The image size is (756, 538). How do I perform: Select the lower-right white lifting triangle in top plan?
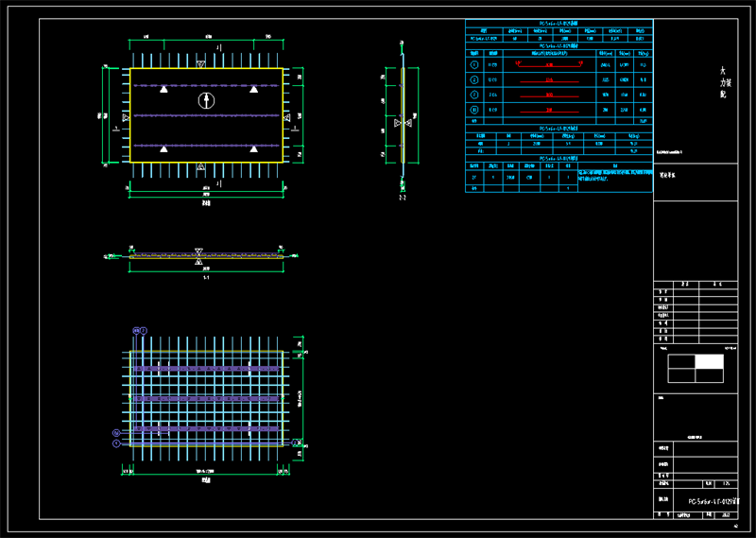[253, 149]
